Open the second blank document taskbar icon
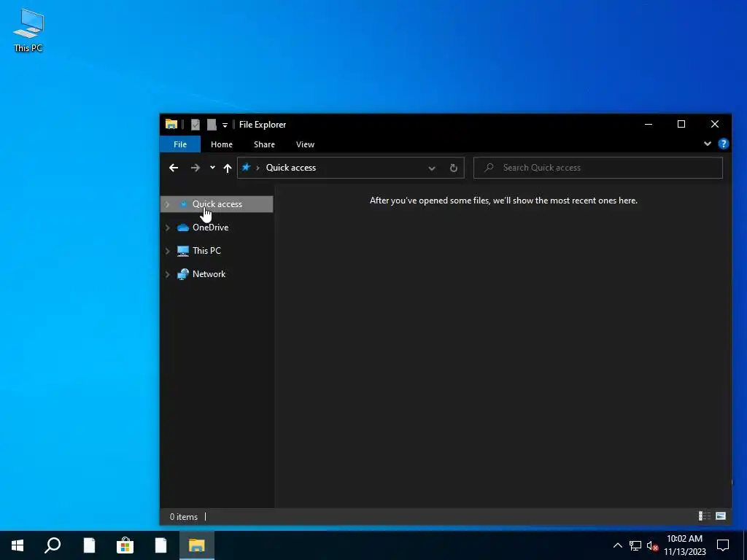This screenshot has width=747, height=560. pyautogui.click(x=160, y=545)
